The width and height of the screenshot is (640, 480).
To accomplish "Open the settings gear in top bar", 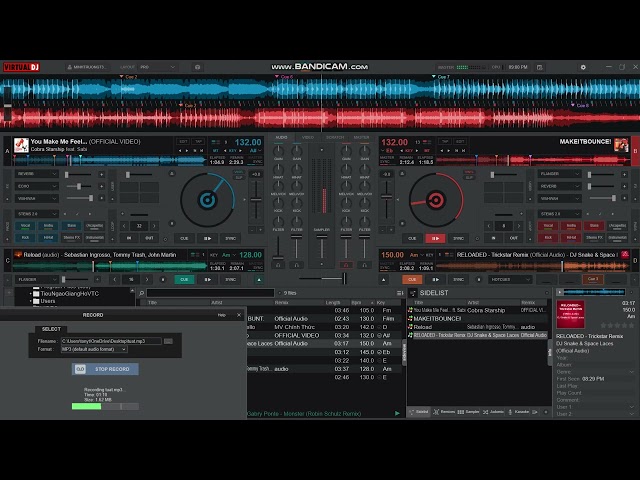I will (583, 67).
